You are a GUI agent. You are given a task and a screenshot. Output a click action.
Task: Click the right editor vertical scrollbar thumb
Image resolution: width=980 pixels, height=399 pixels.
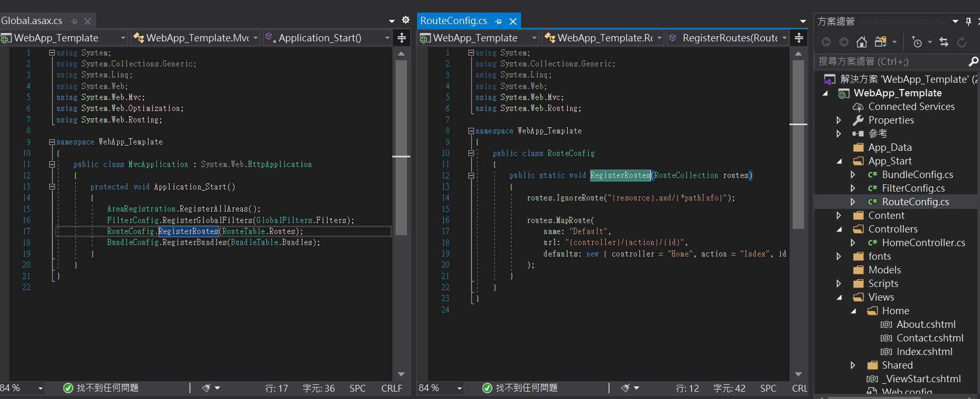798,145
